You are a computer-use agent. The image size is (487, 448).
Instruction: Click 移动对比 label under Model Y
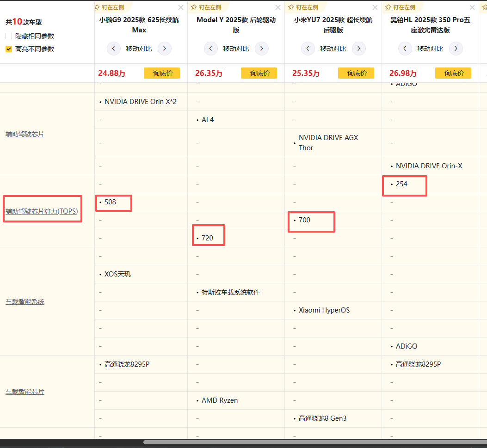236,49
